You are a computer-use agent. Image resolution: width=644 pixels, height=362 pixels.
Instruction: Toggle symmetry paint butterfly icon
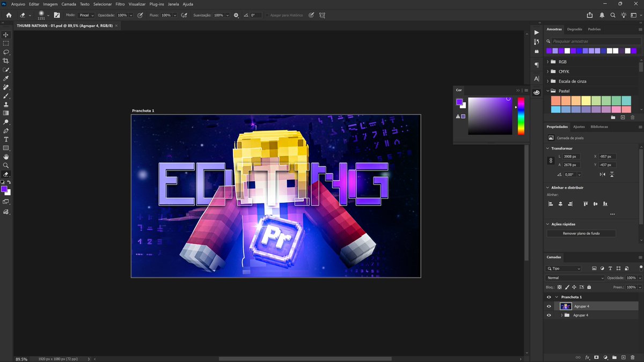[x=322, y=15]
